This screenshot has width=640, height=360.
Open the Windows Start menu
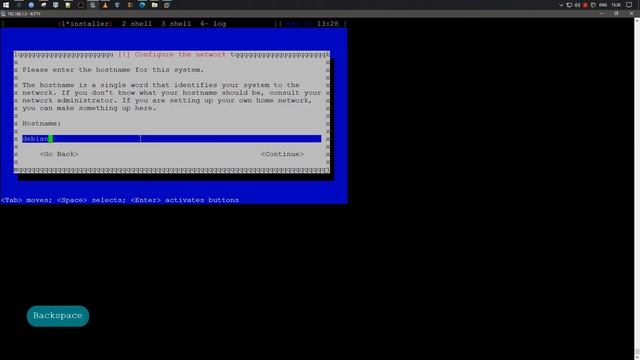pyautogui.click(x=6, y=5)
